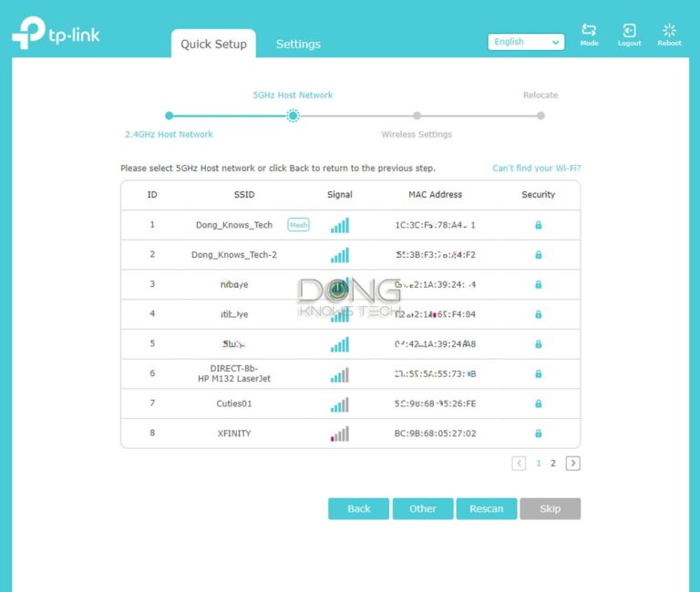Select the Quick Setup tab
Screen dimensions: 700x592
pyautogui.click(x=213, y=44)
